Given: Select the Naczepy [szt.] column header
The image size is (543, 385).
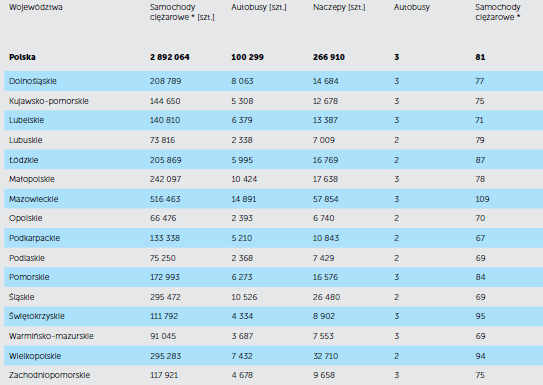Looking at the screenshot, I should pos(339,7).
